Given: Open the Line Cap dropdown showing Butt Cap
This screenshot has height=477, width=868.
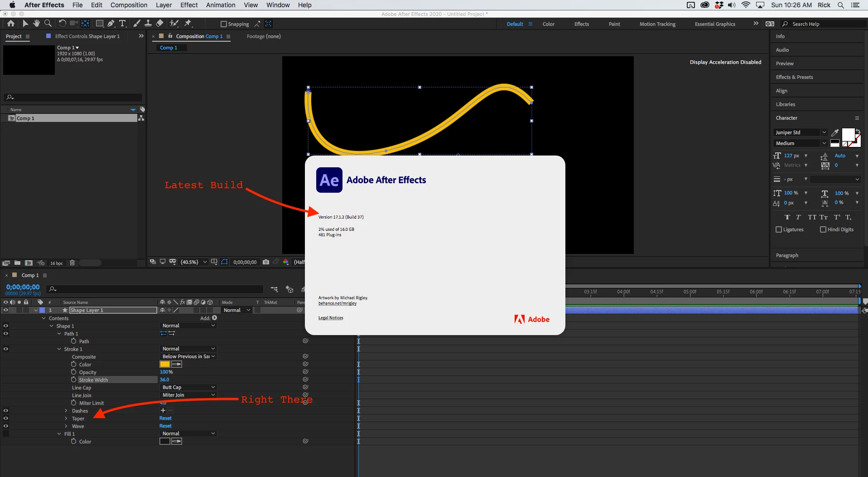Looking at the screenshot, I should (x=188, y=387).
